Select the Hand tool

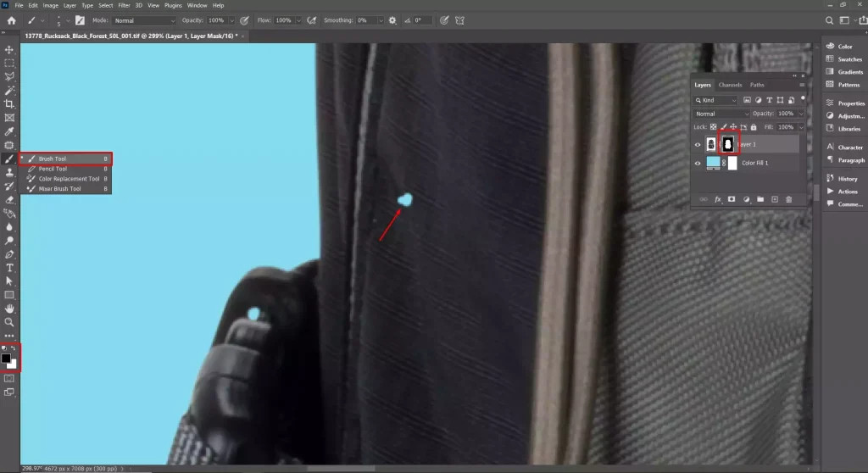[x=9, y=309]
